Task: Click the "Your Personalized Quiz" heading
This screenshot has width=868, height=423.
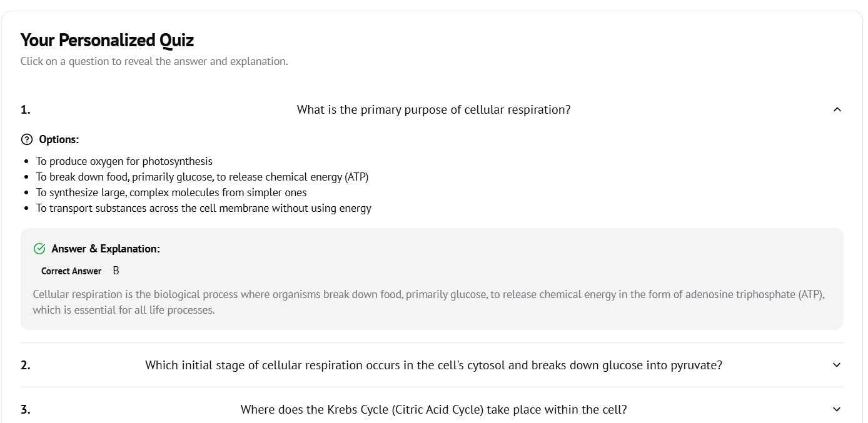Action: pos(107,41)
